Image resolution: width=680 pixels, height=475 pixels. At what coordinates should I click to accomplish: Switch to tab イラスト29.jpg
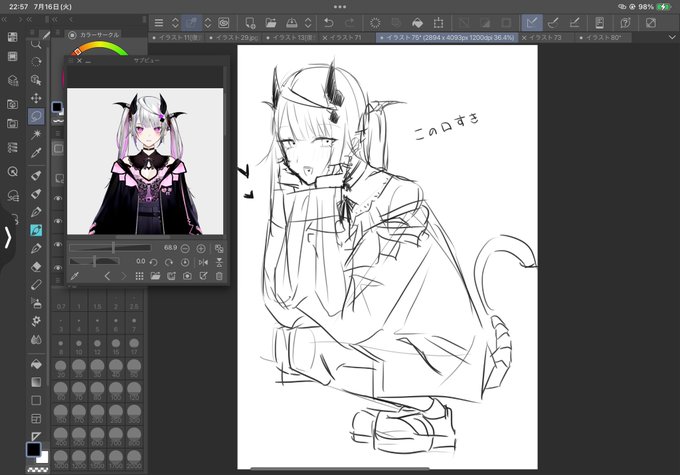233,38
